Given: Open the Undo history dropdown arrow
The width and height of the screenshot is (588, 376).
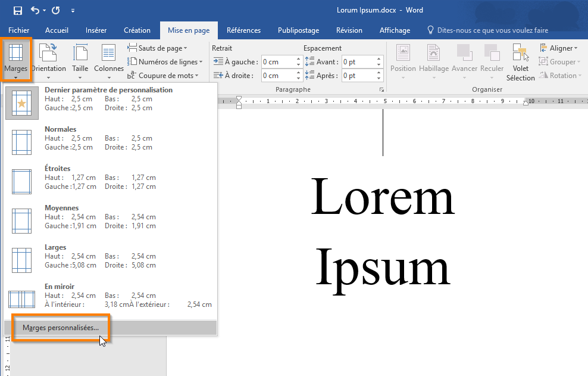Looking at the screenshot, I should pos(44,11).
